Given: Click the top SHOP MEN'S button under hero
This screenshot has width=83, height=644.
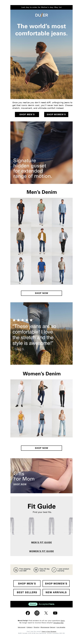Looking at the screenshot, I should [27, 114].
